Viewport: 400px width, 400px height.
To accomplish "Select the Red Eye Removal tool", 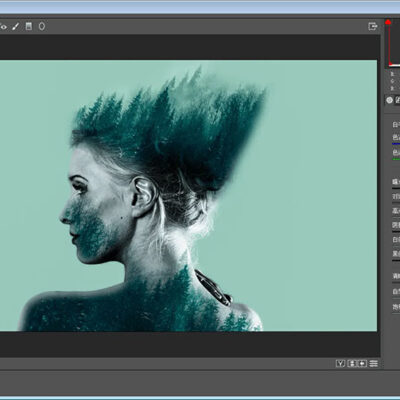I will pos(3,27).
